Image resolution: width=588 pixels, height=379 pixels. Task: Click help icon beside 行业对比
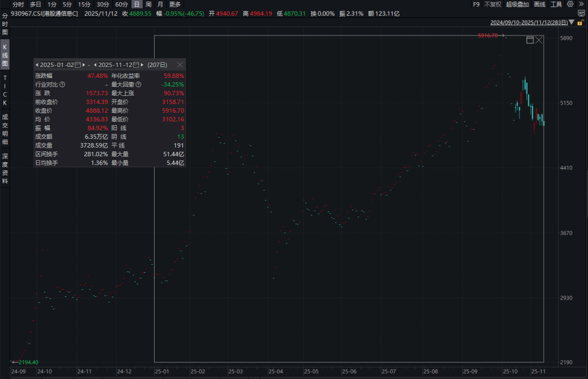pos(62,84)
